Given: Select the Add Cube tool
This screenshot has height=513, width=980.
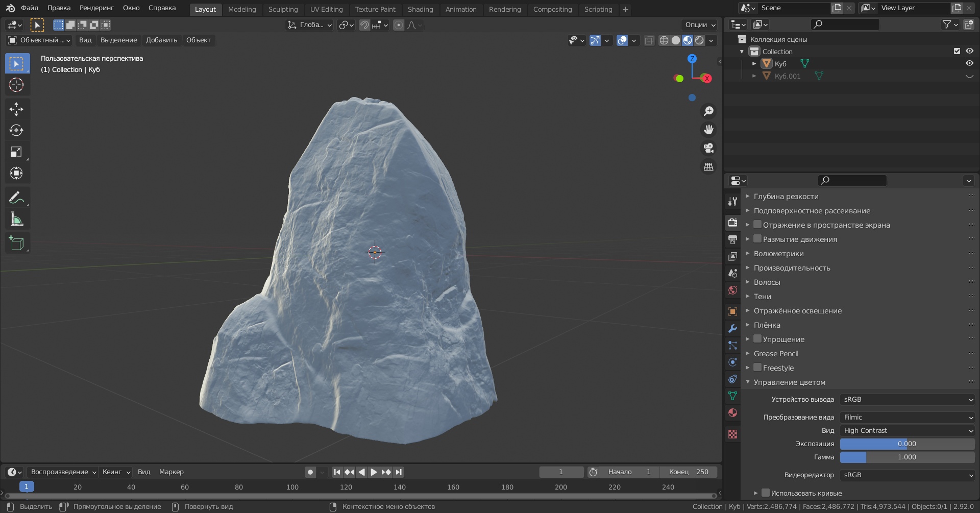Looking at the screenshot, I should [x=16, y=243].
